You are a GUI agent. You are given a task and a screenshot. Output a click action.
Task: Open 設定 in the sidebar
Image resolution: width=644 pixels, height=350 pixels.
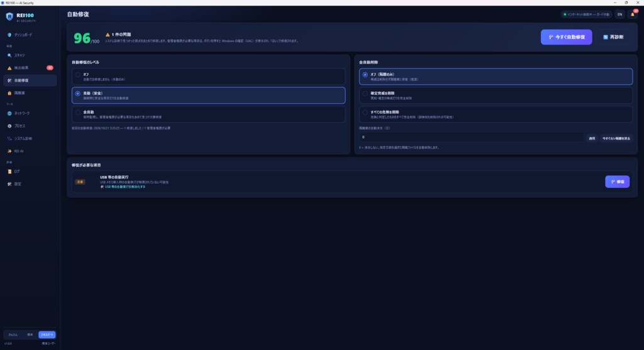(30, 184)
